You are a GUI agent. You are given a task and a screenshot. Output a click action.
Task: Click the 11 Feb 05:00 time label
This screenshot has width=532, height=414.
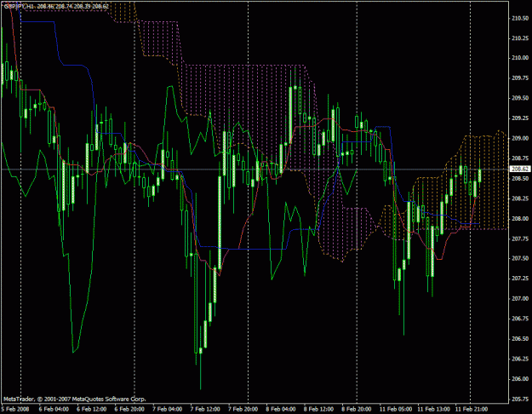396,409
